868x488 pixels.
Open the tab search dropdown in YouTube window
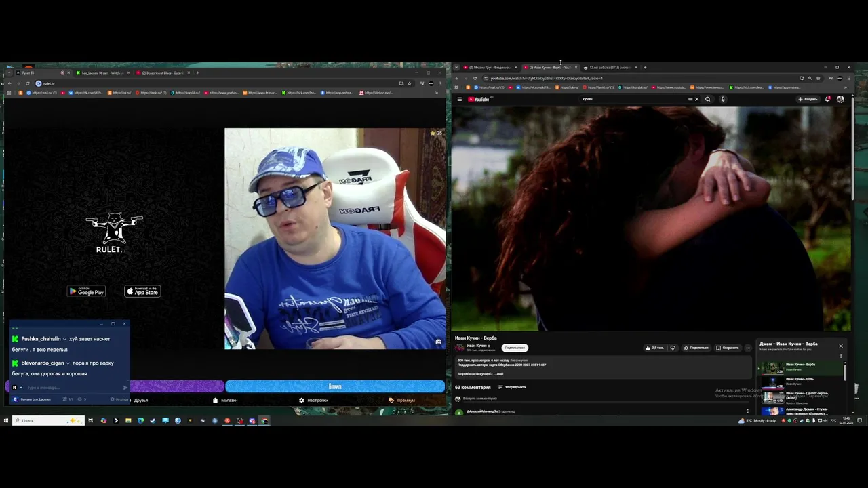click(x=456, y=68)
